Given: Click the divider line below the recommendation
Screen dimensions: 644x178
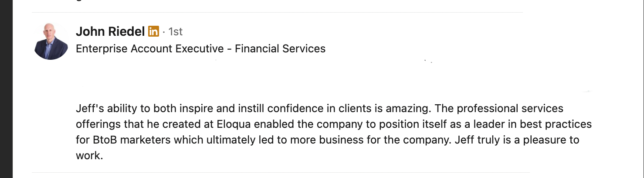Looking at the screenshot, I should point(281,173).
